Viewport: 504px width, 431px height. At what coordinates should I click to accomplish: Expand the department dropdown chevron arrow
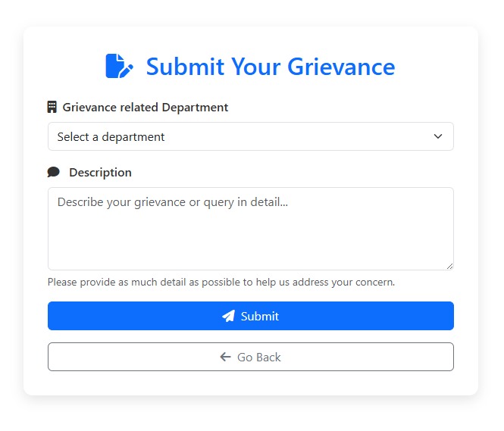point(437,137)
